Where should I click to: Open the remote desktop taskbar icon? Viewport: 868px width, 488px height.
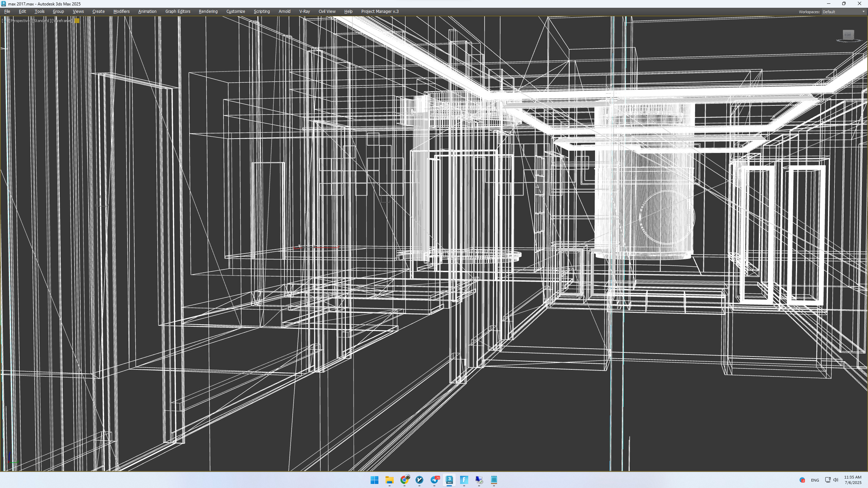(x=479, y=480)
